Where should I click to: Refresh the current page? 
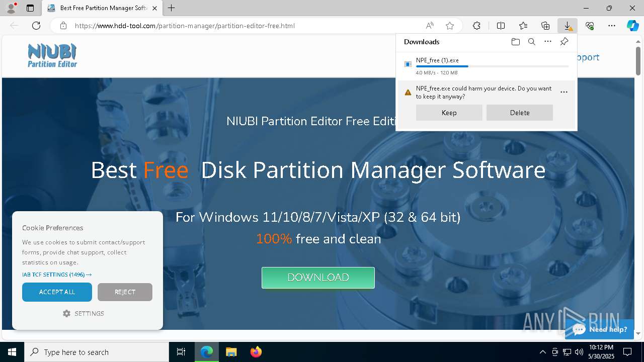tap(36, 26)
